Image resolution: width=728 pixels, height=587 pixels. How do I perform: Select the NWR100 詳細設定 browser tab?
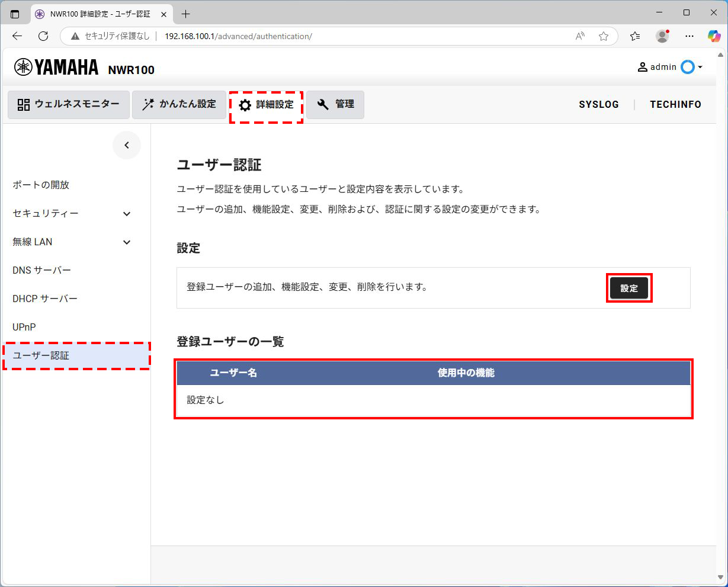[x=95, y=14]
